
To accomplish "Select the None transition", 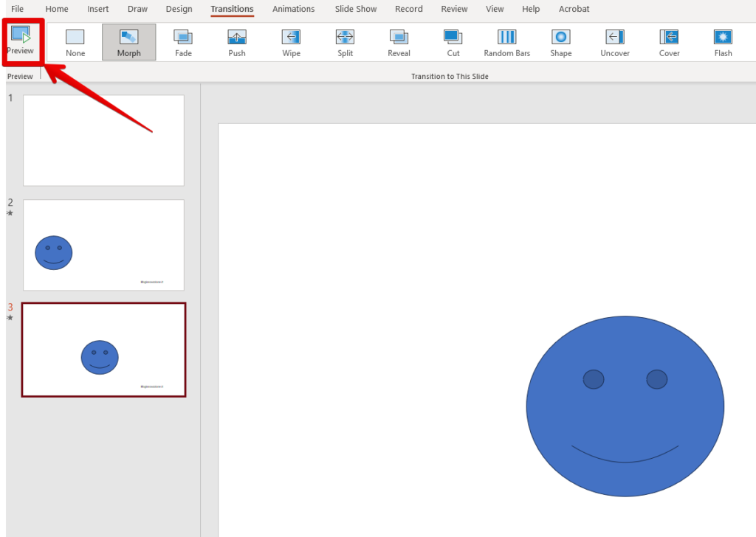I will point(75,42).
